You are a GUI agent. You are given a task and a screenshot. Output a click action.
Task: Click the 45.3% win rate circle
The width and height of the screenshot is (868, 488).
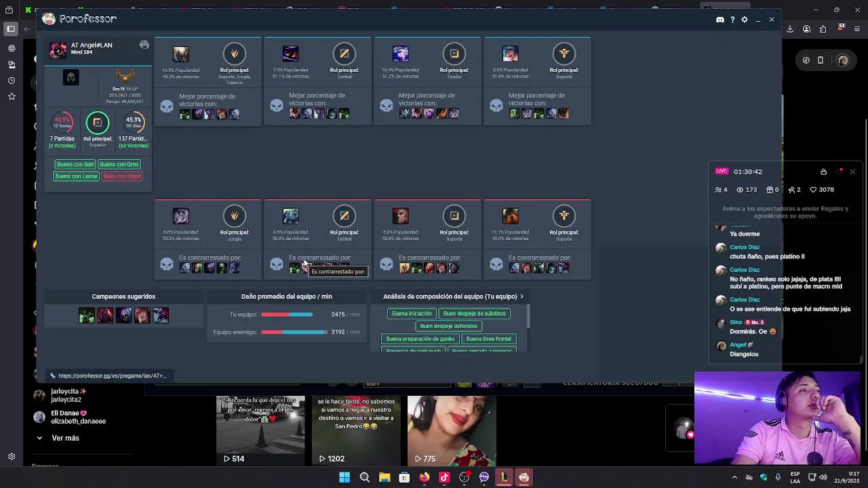tap(134, 123)
